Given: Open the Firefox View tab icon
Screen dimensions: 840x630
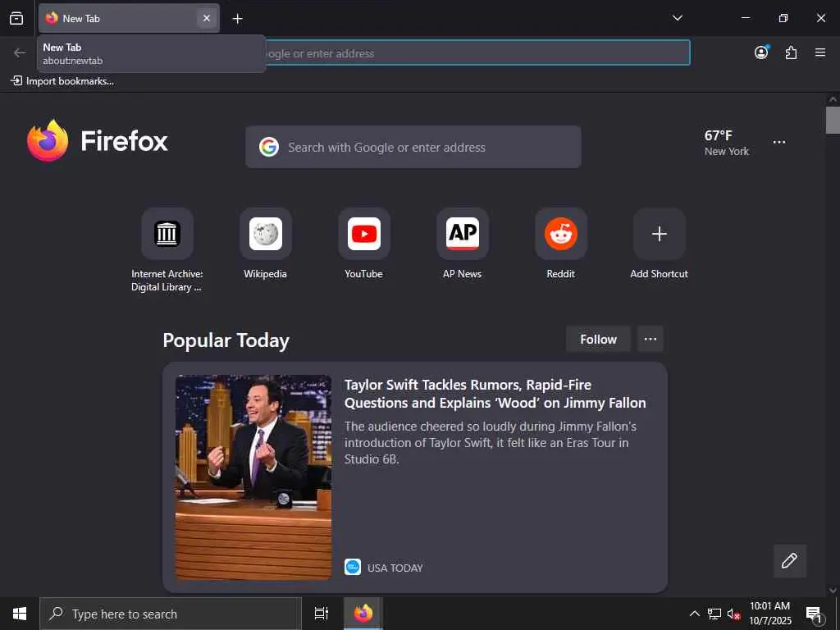Looking at the screenshot, I should [16, 18].
